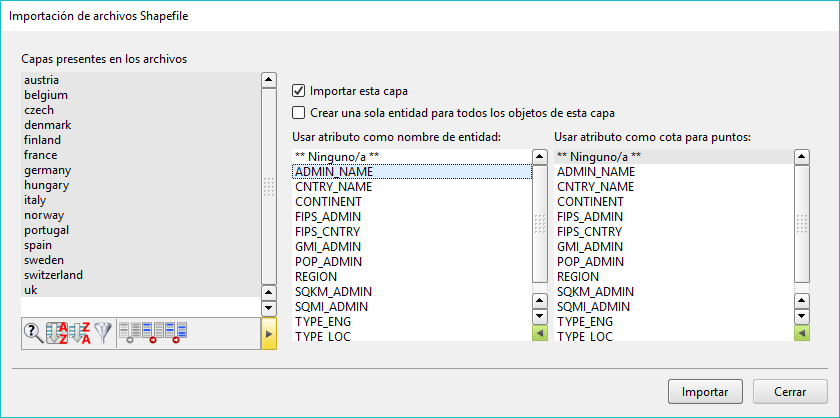Select the italy layer

click(x=140, y=200)
